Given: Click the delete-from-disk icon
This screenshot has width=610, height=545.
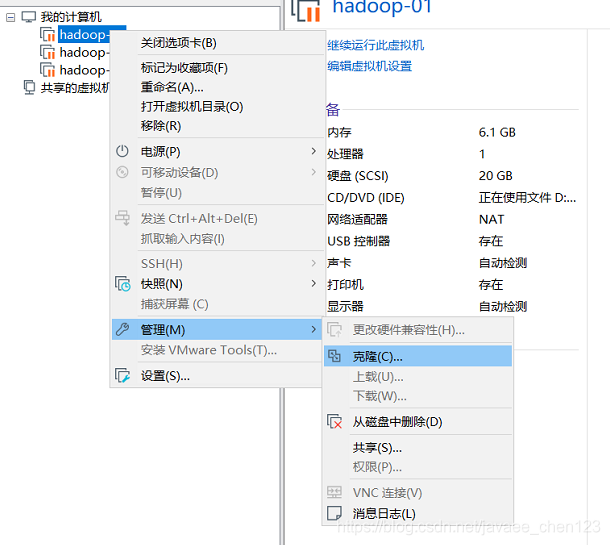Looking at the screenshot, I should (335, 422).
